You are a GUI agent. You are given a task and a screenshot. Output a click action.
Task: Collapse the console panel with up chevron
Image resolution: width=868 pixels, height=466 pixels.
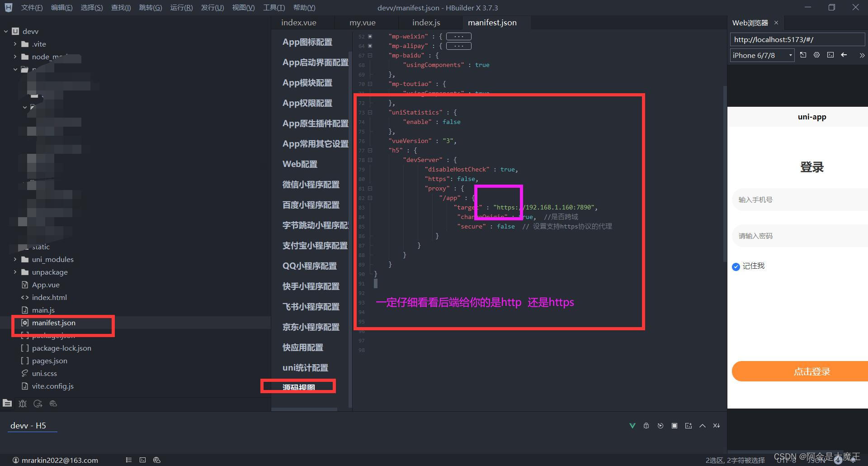pos(703,426)
